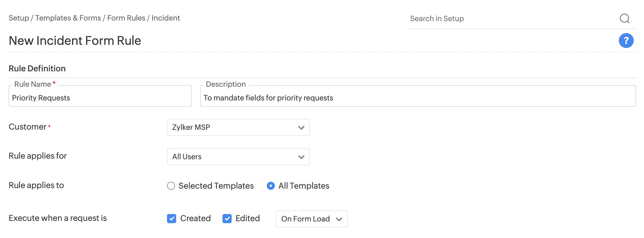Viewport: 644px width, 238px height.
Task: Select the All Templates radio button
Action: pos(271,186)
